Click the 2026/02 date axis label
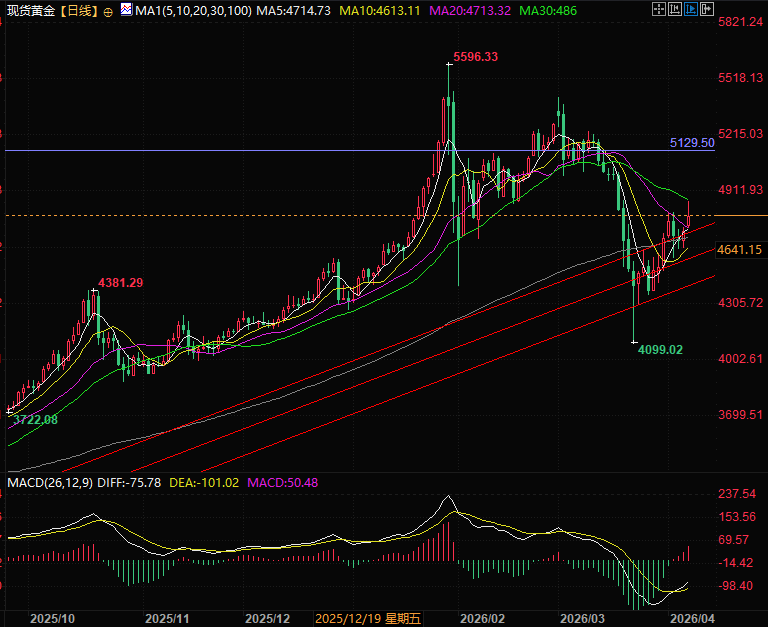The width and height of the screenshot is (768, 627). coord(482,619)
